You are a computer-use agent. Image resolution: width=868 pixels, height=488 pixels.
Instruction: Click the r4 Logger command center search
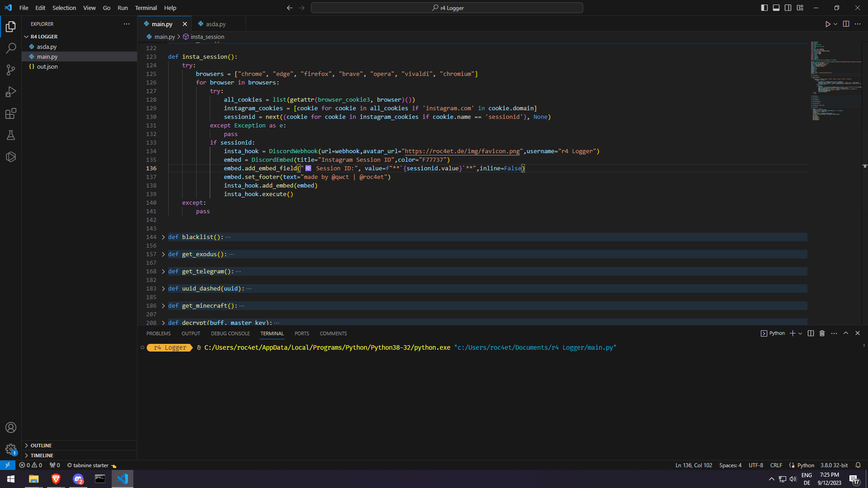pos(447,8)
